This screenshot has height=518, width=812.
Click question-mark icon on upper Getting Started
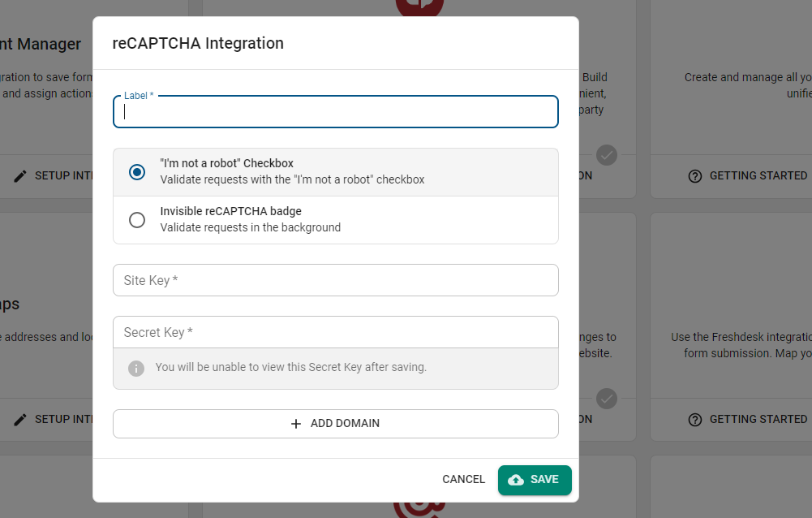point(695,176)
